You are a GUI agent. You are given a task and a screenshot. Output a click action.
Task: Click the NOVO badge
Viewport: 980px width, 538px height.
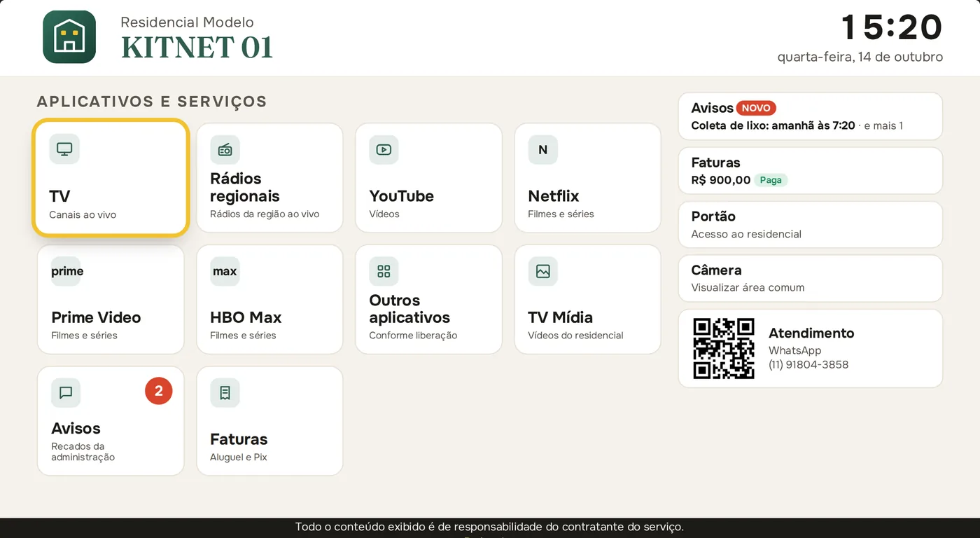[756, 108]
